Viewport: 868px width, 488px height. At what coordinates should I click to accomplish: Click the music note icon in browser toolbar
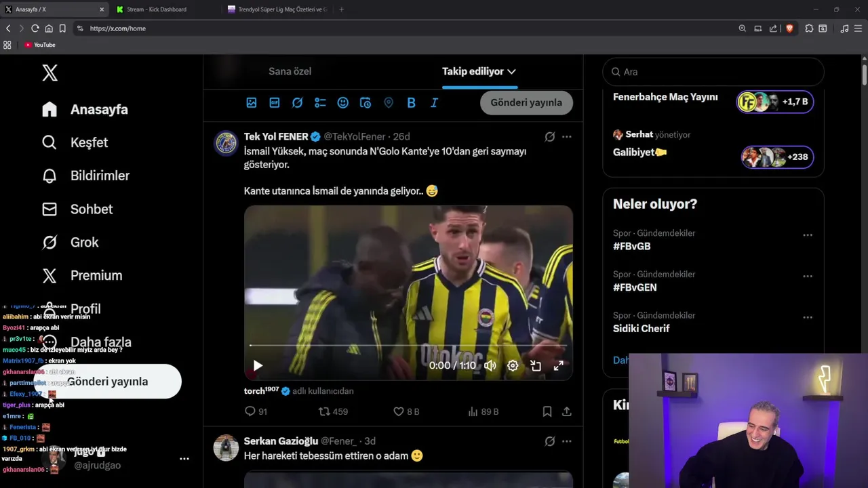tap(844, 28)
